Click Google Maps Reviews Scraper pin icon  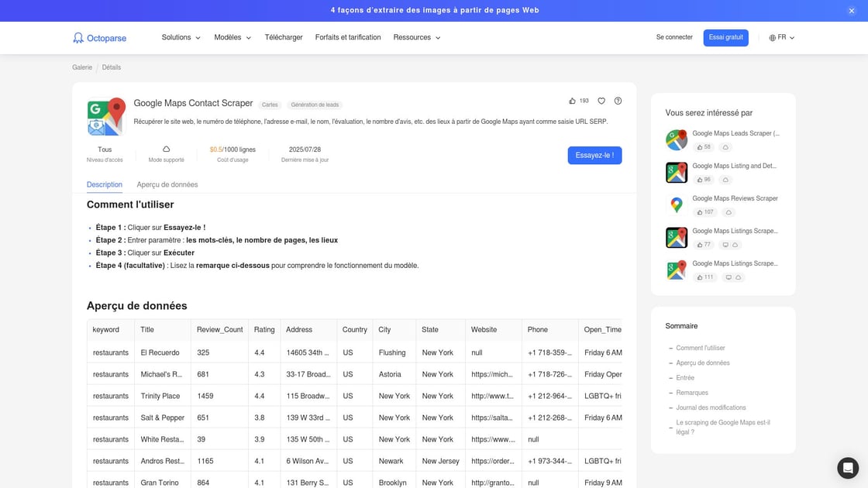(677, 205)
